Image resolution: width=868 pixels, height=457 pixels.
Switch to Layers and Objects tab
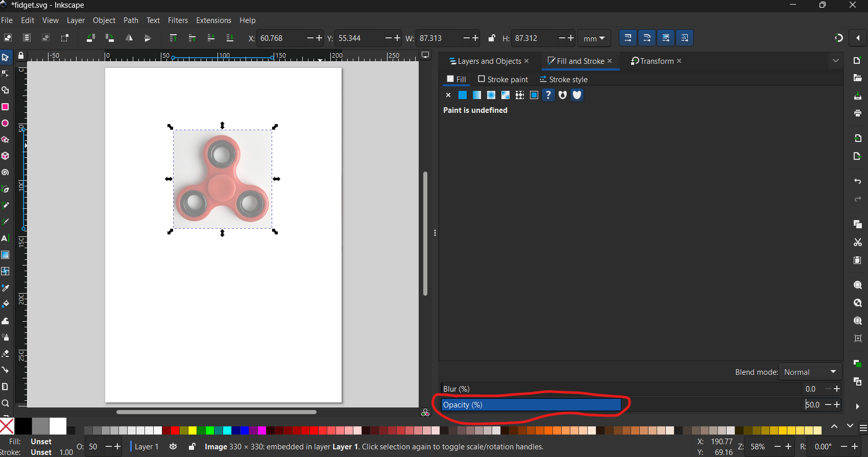[485, 61]
